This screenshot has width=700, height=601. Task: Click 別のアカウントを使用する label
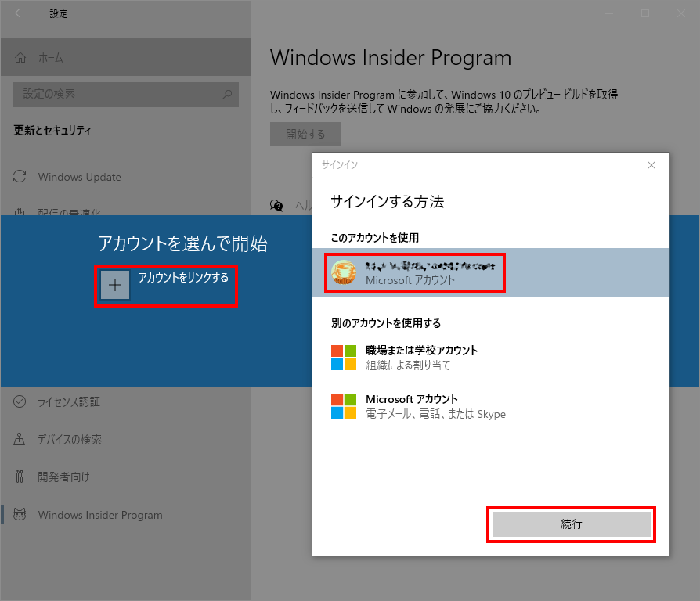pyautogui.click(x=386, y=323)
